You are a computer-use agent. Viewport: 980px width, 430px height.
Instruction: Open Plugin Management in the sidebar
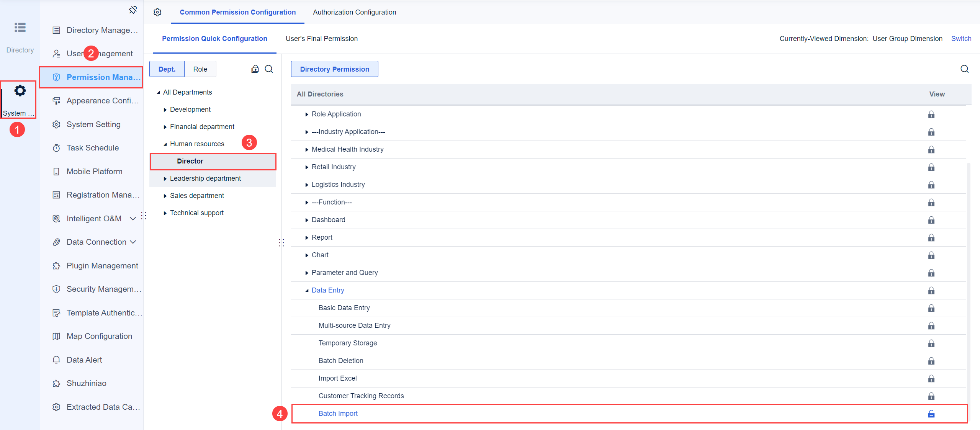102,266
